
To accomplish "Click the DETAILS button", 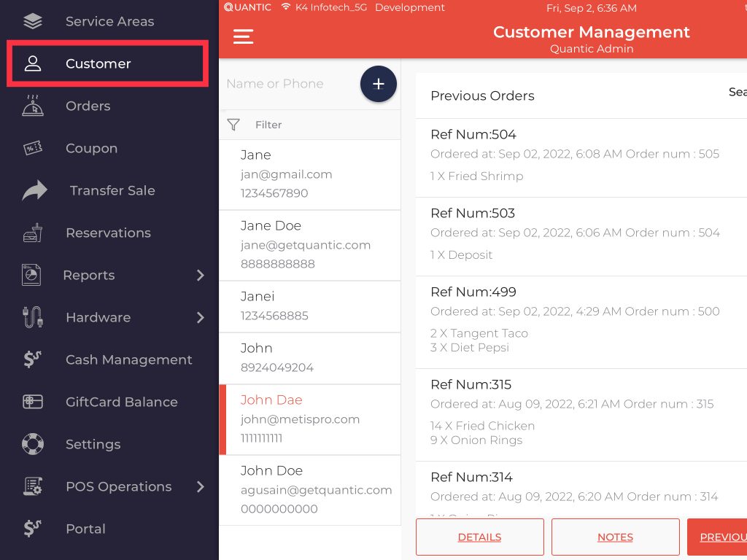I will 479,537.
